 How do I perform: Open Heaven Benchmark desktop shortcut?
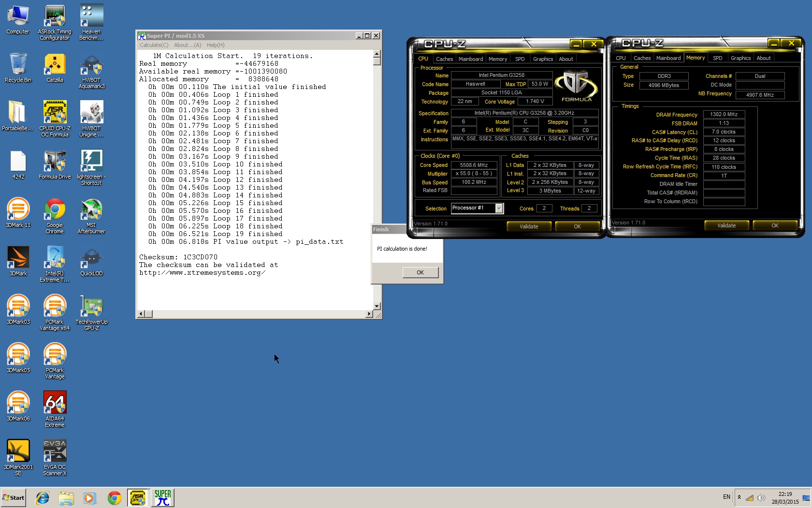point(91,22)
